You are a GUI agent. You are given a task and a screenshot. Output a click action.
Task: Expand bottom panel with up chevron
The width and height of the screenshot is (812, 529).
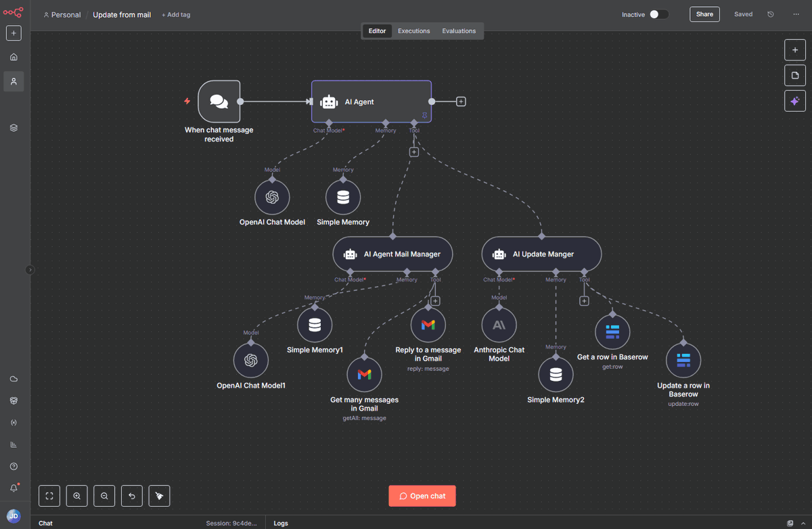click(803, 523)
